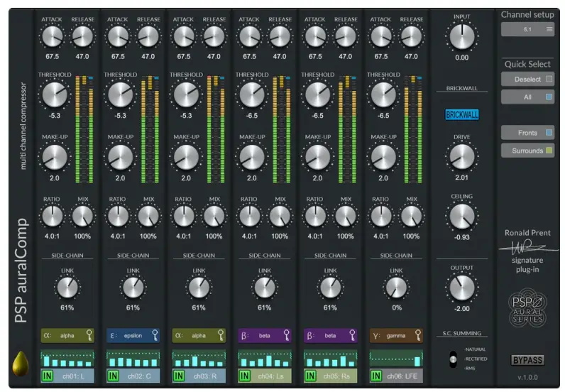Click the MAKE-UP knob on ch05
The height and width of the screenshot is (392, 565).
tap(317, 157)
